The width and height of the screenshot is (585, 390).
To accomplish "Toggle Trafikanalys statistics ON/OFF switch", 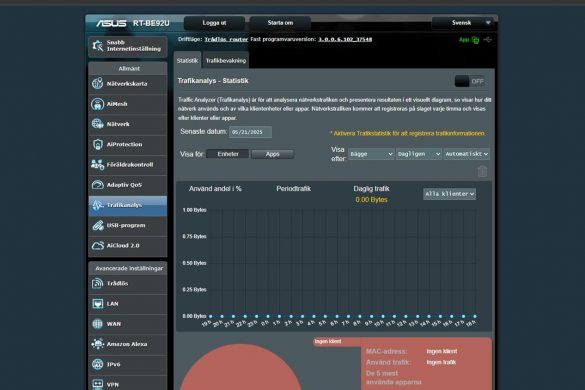I will (x=470, y=81).
